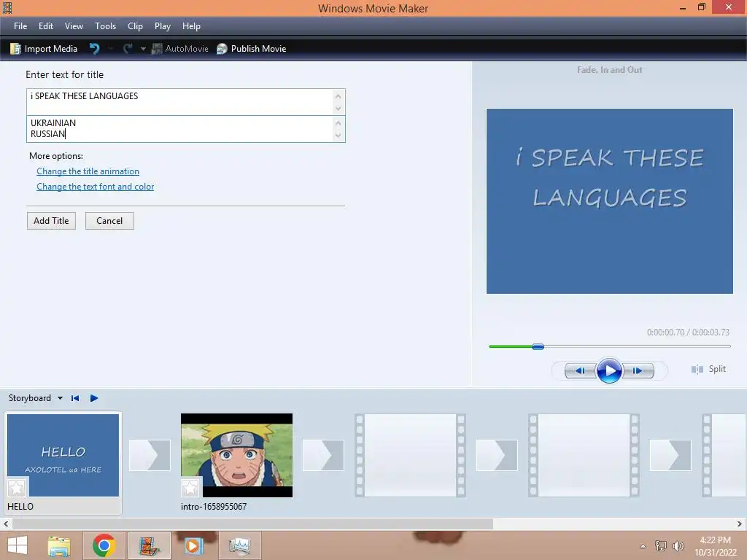Screen dimensions: 747x560
Task: Show hidden system tray icons
Action: pyautogui.click(x=643, y=546)
